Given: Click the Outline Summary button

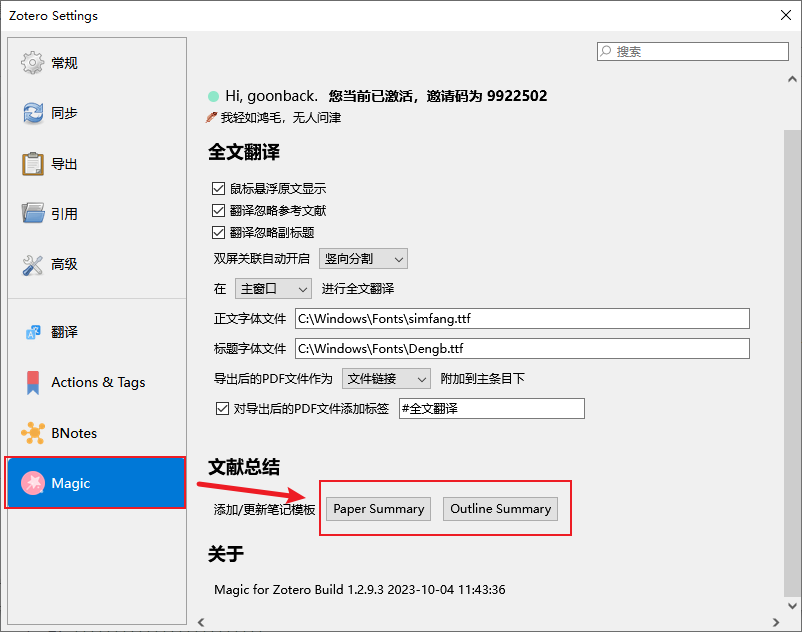Looking at the screenshot, I should [x=500, y=509].
